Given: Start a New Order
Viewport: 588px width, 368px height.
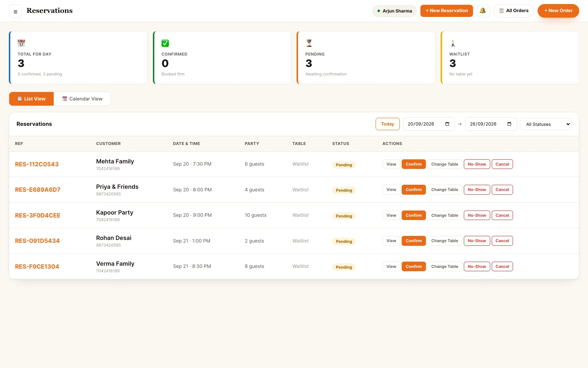Looking at the screenshot, I should tap(558, 11).
